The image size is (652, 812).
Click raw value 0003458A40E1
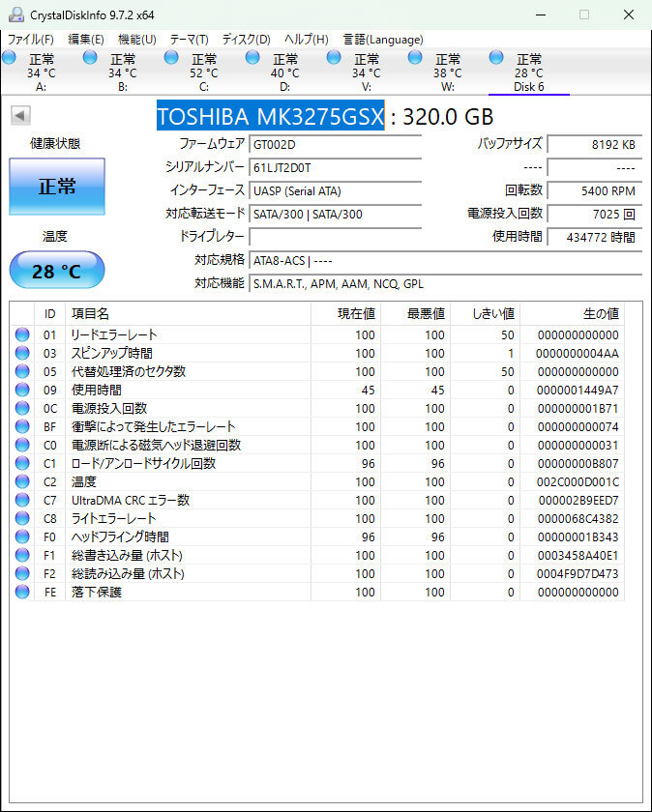point(578,556)
